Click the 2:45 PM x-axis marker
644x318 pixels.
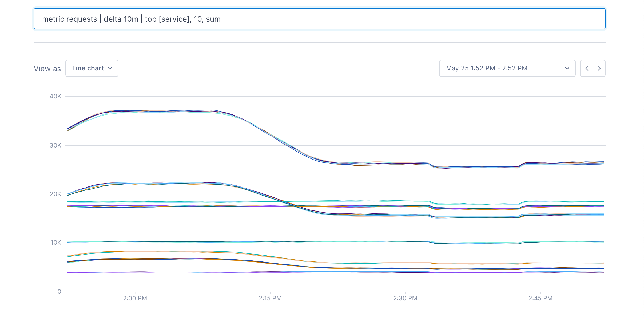(540, 298)
